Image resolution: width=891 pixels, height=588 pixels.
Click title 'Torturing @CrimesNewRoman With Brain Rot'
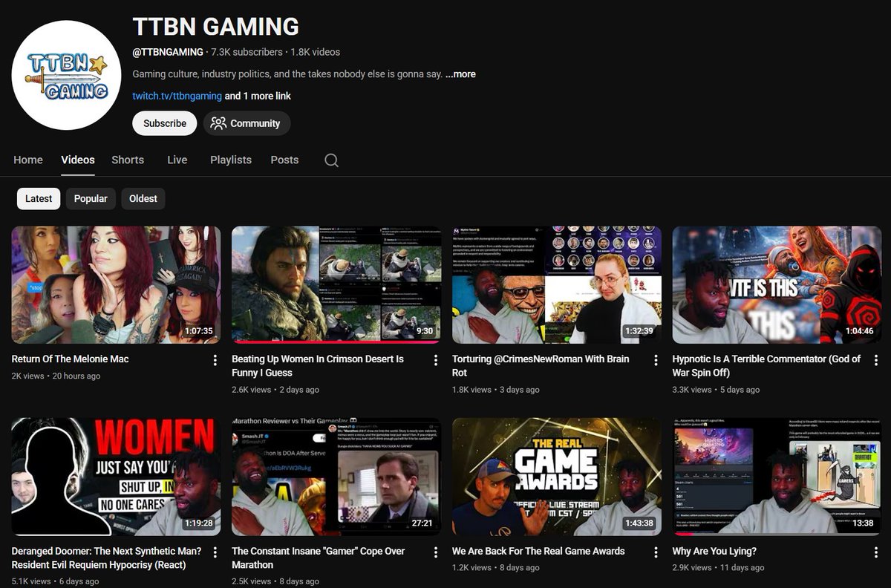point(541,366)
